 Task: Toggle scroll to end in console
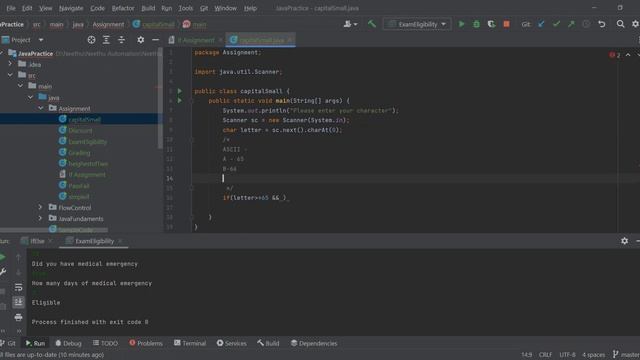coord(18,302)
